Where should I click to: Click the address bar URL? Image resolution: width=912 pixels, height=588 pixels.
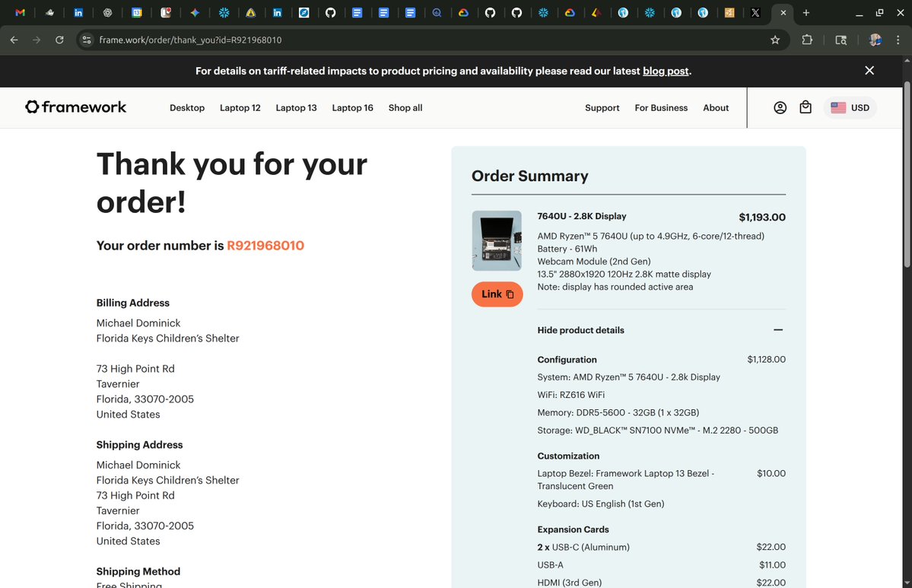190,40
